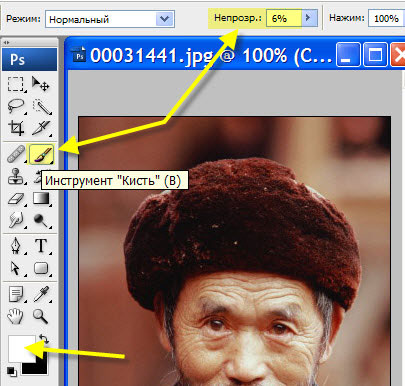Screen dimensions: 405x386
Task: Click the Непрозр. opacity label
Action: tap(238, 18)
